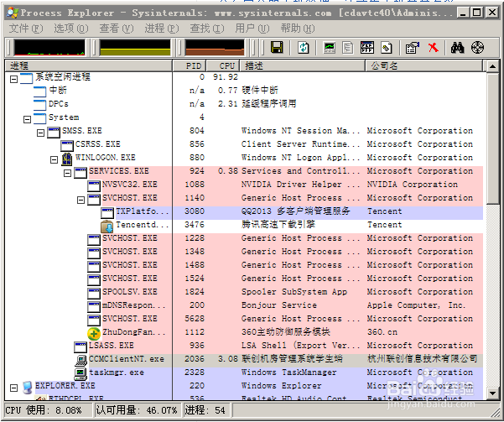Viewport: 504px width, 422px height.
Task: Collapse the SERVICES.EXE tree node
Action: (x=67, y=173)
